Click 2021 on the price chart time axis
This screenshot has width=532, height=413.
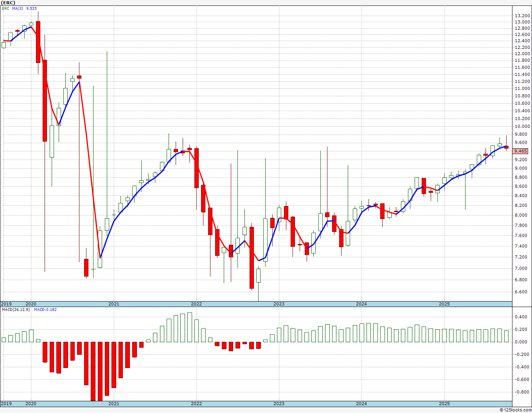(113, 304)
